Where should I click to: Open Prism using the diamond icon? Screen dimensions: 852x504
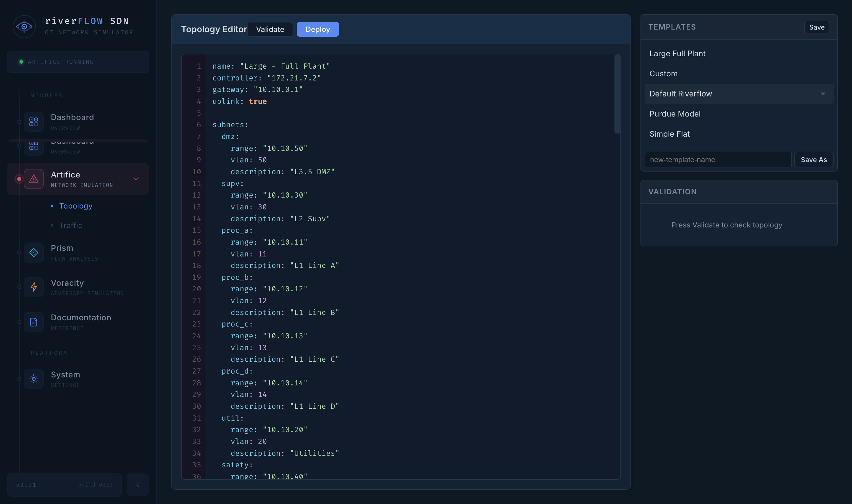tap(34, 252)
